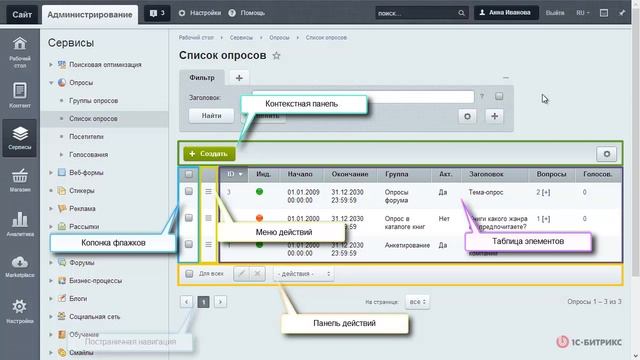This screenshot has height=360, width=640.
Task: Open the Помощь menu
Action: tap(247, 13)
